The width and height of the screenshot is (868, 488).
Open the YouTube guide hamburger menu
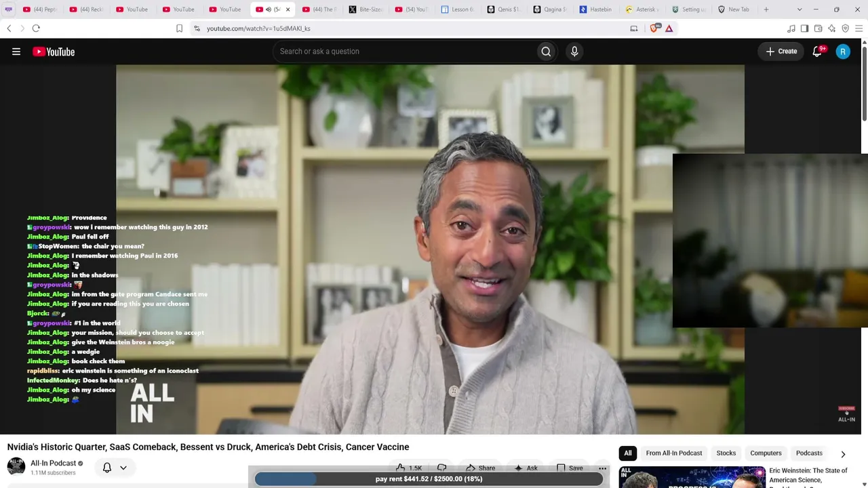pos(16,52)
